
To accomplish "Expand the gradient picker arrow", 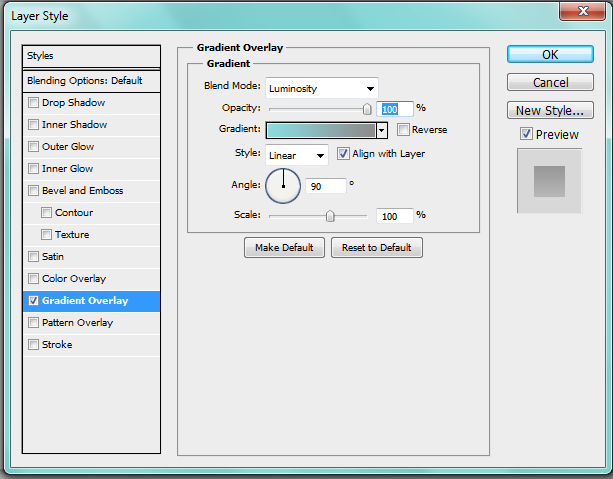I will click(382, 130).
